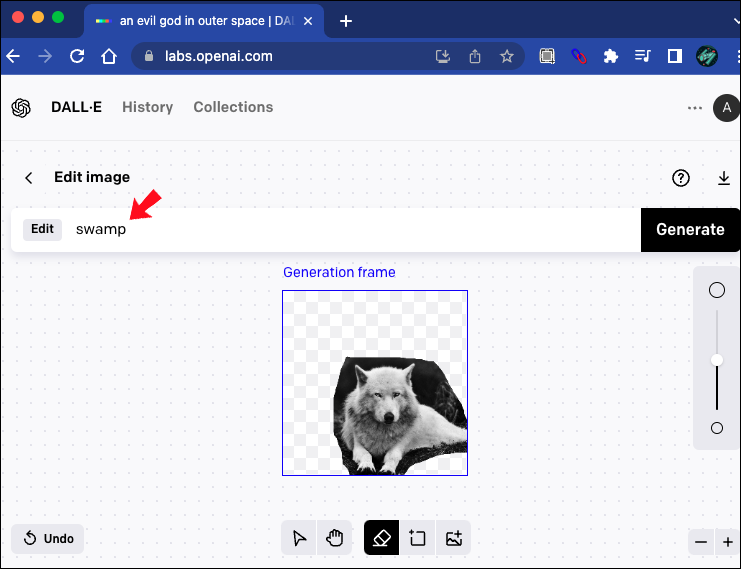Open the three-dot more options menu
The image size is (741, 569).
[695, 108]
